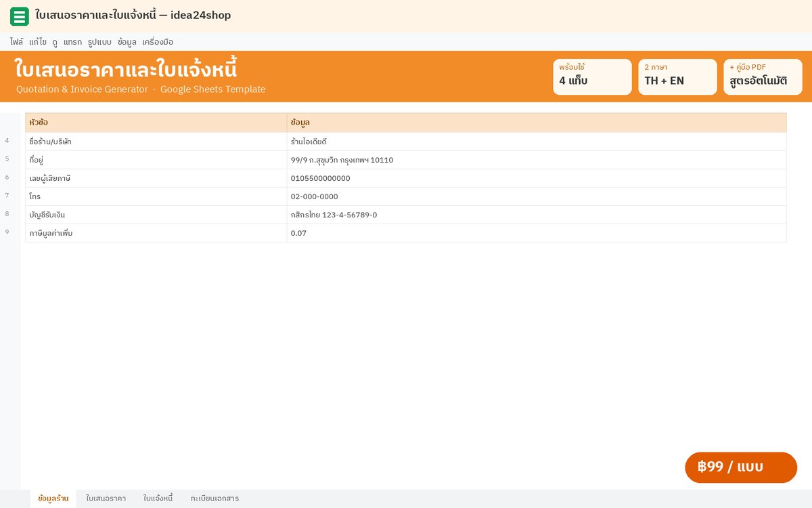Viewport: 812px width, 508px height.
Task: Switch to the ข้อมูลร้าน sheet tab
Action: [53, 499]
